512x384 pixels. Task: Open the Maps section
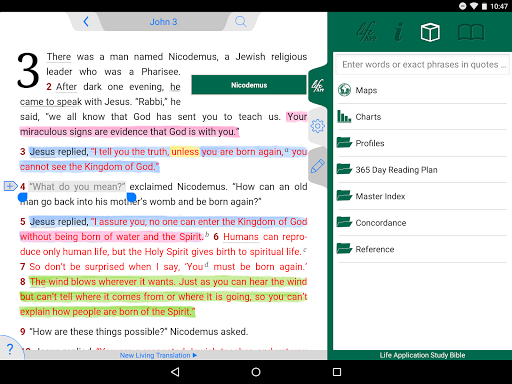(x=422, y=90)
